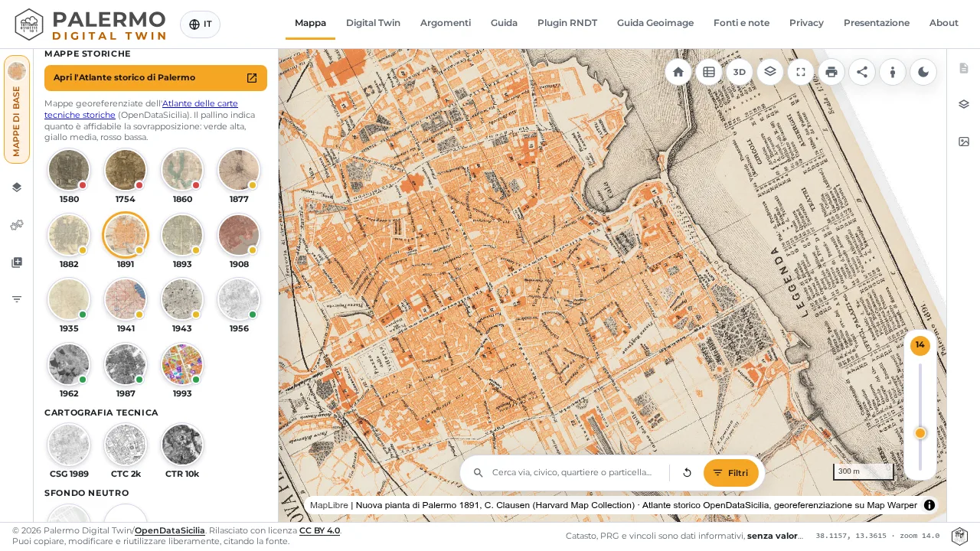Share the map view
The image size is (980, 551).
click(x=862, y=72)
